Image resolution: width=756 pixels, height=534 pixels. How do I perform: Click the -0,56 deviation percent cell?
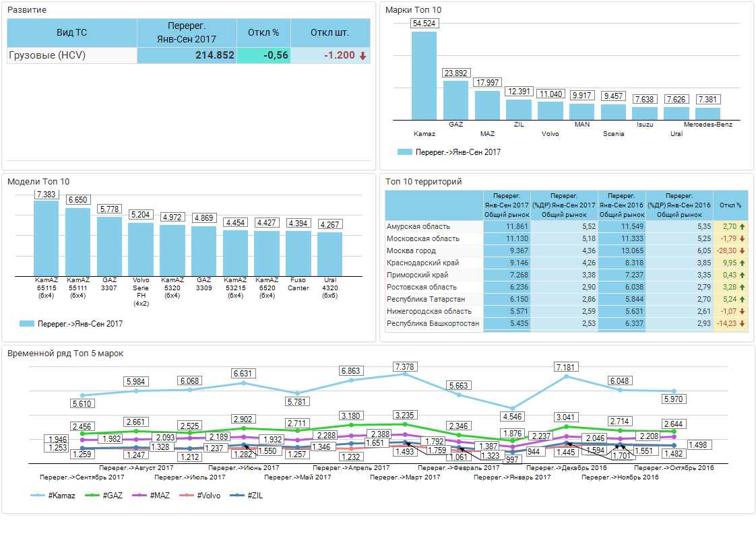click(263, 55)
